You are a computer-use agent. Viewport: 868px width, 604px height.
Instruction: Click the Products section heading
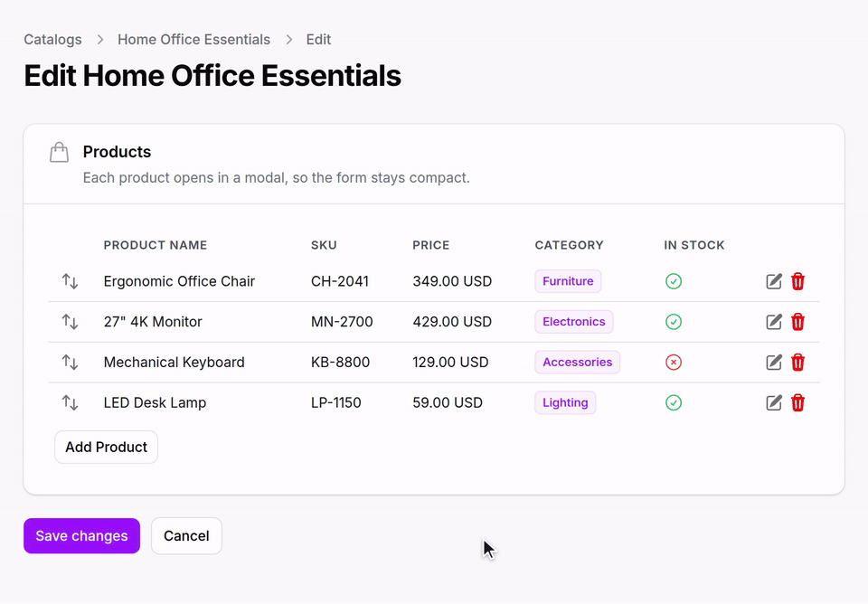pyautogui.click(x=117, y=152)
